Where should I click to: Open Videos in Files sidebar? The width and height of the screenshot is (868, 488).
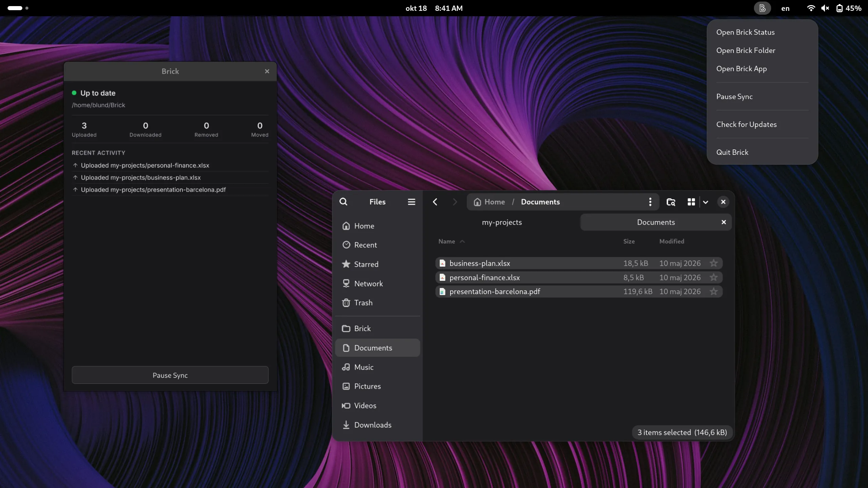(x=377, y=406)
